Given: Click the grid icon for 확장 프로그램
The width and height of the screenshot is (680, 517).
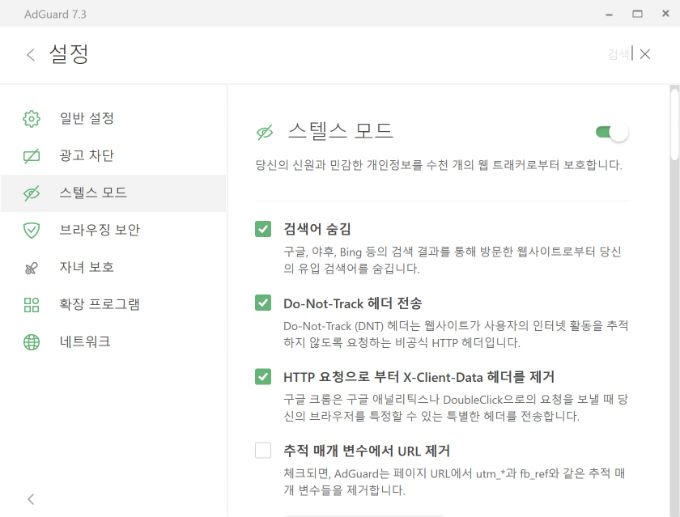Looking at the screenshot, I should tap(32, 305).
